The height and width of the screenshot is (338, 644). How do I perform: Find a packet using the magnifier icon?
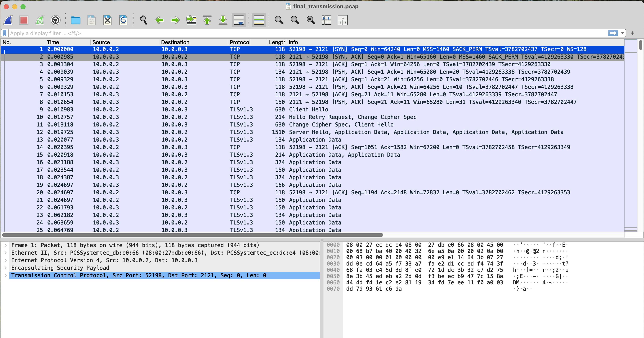(x=143, y=20)
